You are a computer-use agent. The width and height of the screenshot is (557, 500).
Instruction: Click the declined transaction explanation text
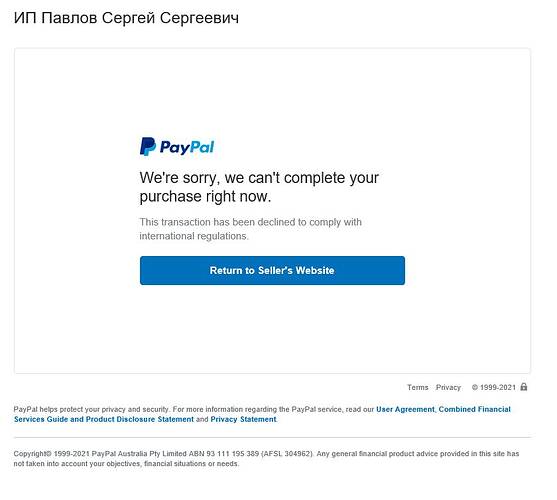(x=250, y=229)
